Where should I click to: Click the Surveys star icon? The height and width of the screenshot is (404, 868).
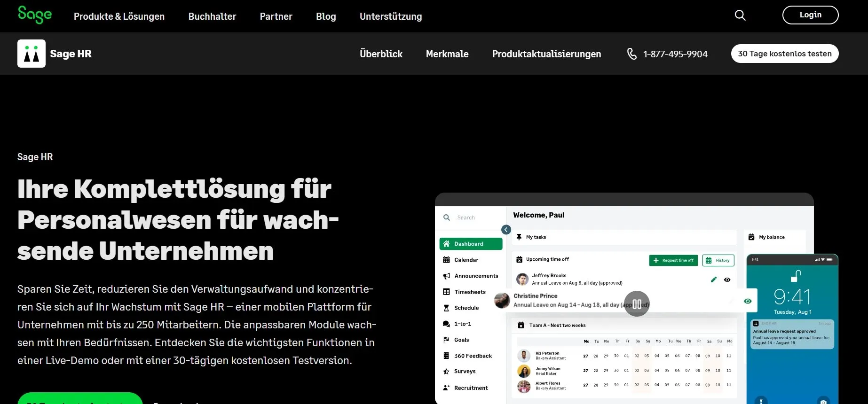[x=447, y=372]
